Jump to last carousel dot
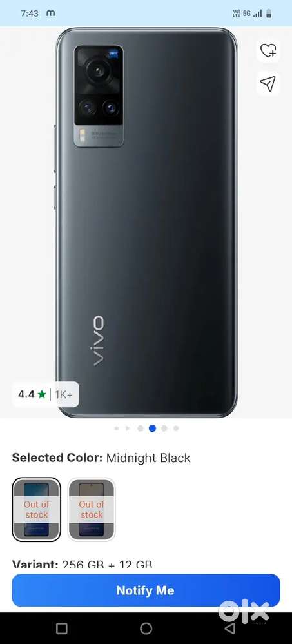The height and width of the screenshot is (644, 292). tap(176, 428)
